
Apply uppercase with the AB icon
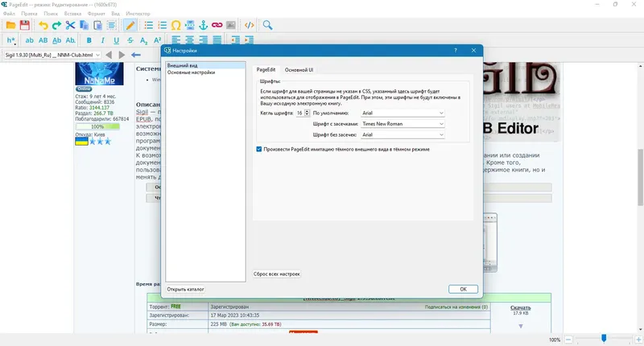click(x=43, y=40)
